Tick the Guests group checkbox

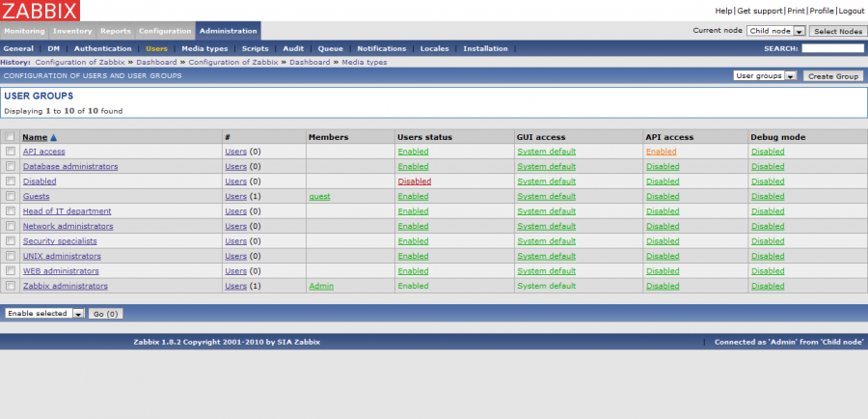(10, 196)
